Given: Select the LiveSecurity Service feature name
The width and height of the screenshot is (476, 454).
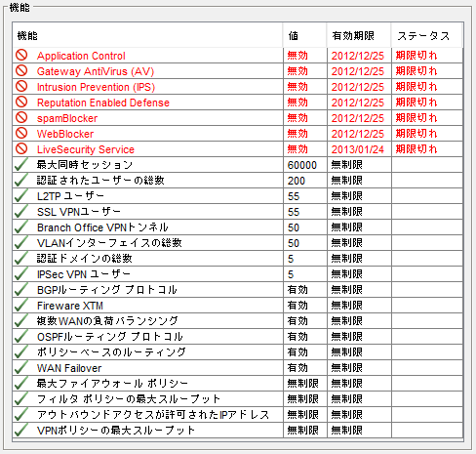Looking at the screenshot, I should point(86,149).
